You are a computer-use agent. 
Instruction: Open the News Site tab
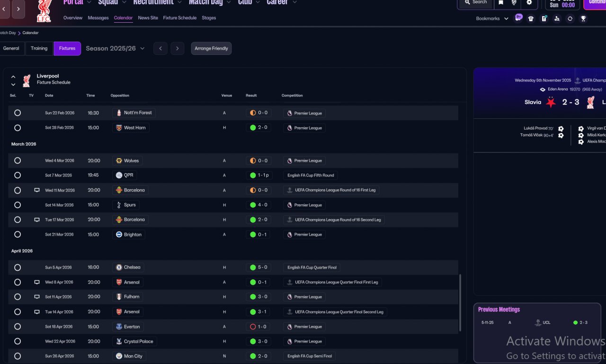point(148,18)
